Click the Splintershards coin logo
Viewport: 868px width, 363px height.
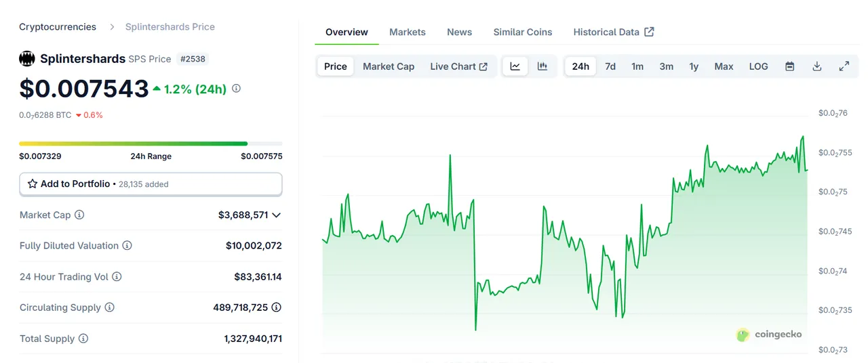(x=26, y=59)
